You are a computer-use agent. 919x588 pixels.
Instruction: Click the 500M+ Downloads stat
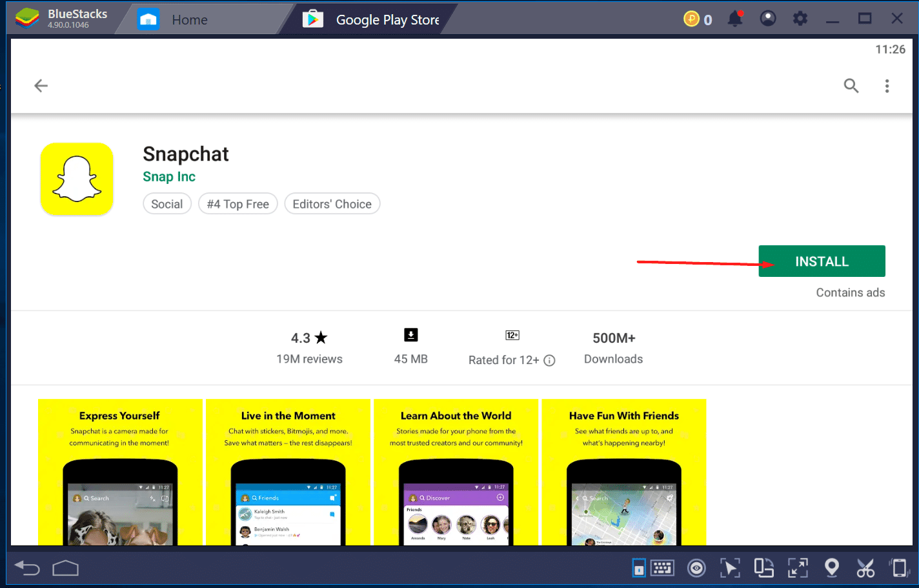point(614,348)
